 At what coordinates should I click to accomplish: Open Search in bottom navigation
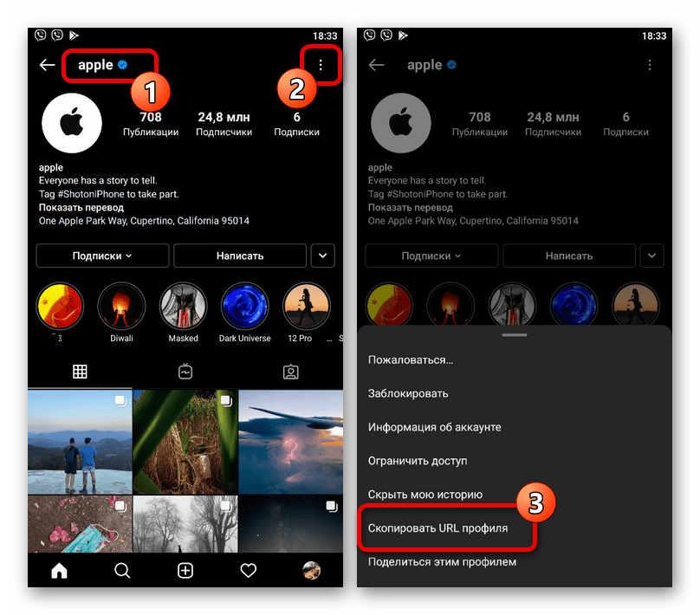pyautogui.click(x=122, y=570)
